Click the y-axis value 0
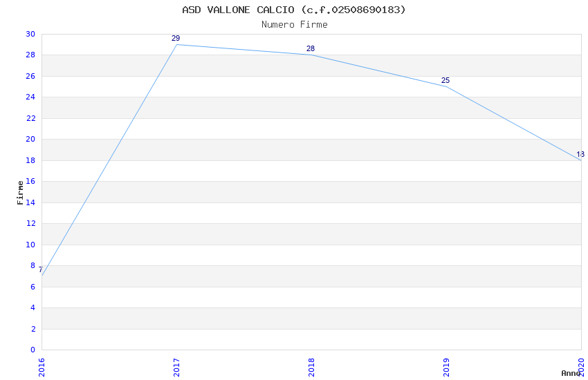 pos(33,350)
